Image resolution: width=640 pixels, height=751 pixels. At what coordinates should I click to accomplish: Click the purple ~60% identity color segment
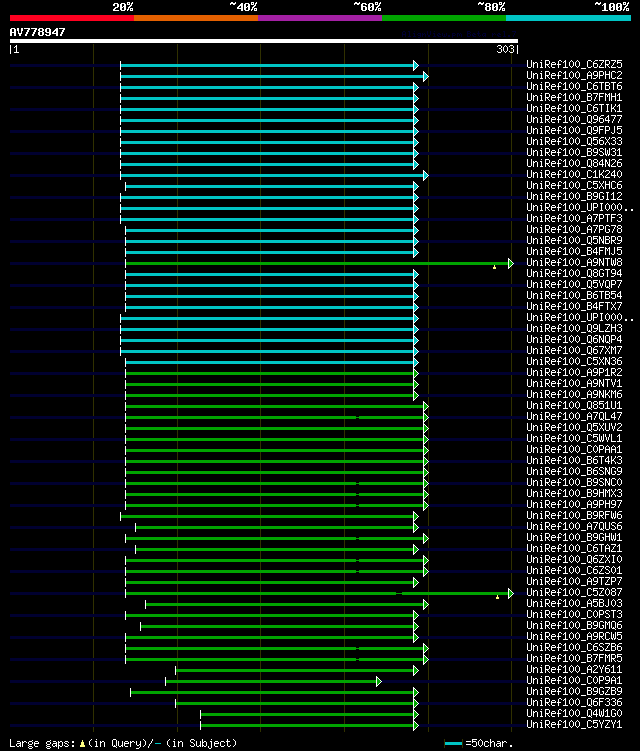pyautogui.click(x=320, y=18)
